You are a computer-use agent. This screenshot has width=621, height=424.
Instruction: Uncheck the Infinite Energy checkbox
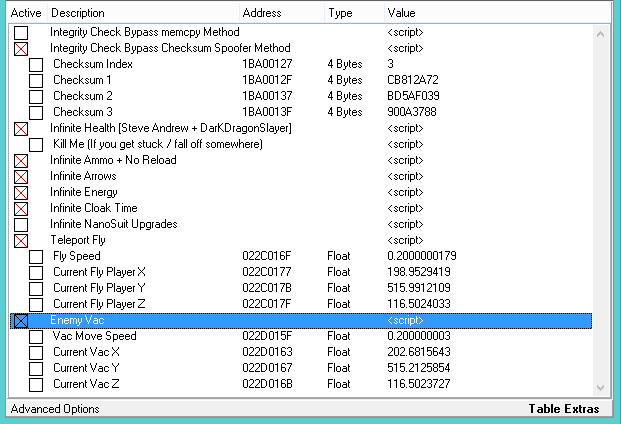point(21,193)
